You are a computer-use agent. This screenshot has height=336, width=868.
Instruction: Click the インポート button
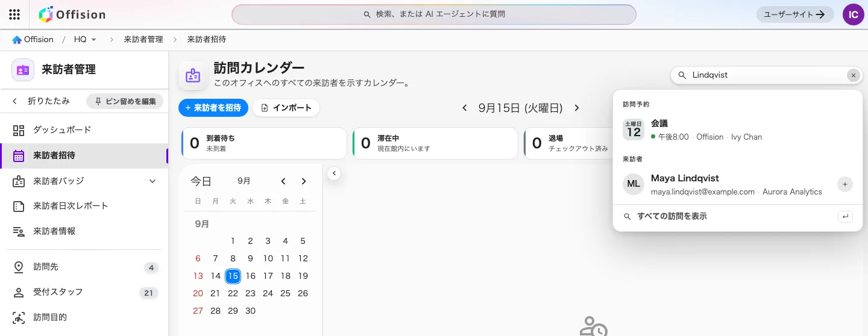286,108
